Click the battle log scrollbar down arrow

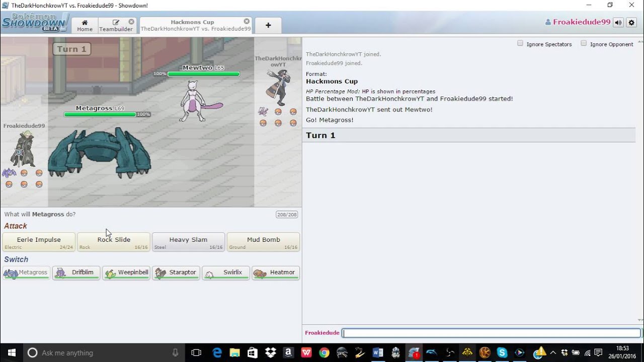640,320
